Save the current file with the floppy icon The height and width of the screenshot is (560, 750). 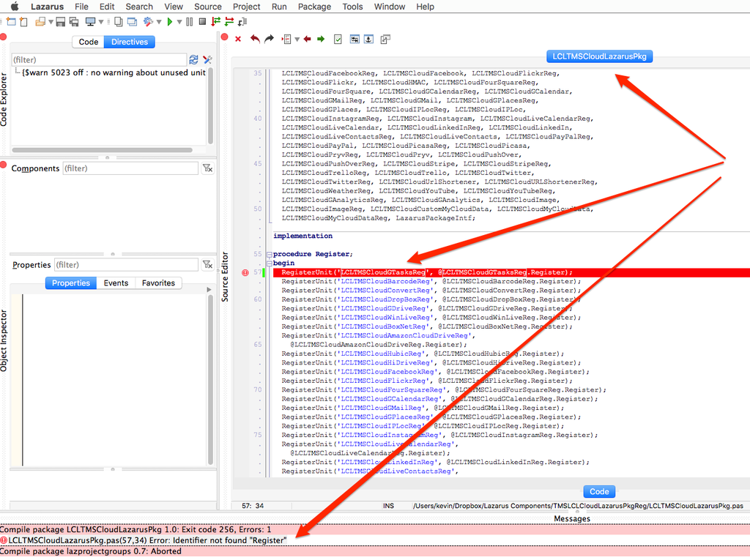(x=60, y=21)
